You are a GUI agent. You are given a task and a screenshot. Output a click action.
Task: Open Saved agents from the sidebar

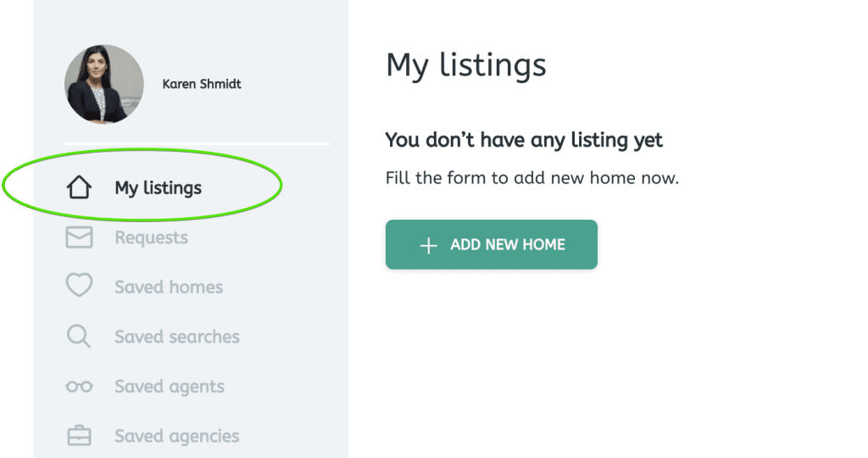pyautogui.click(x=170, y=387)
